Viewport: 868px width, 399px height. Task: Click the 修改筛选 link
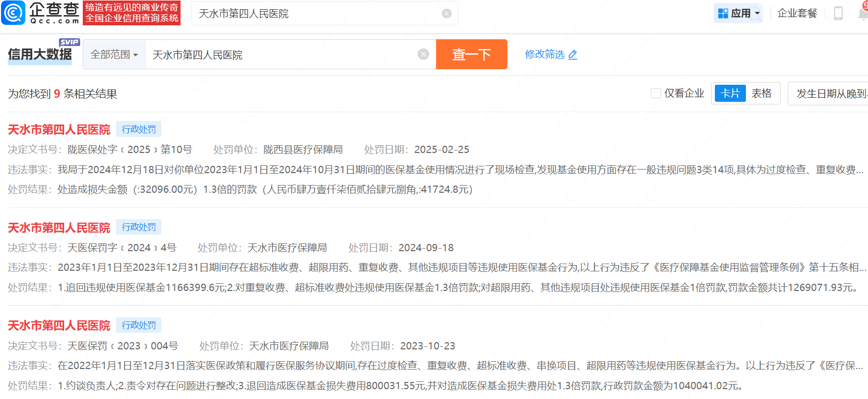pos(545,54)
